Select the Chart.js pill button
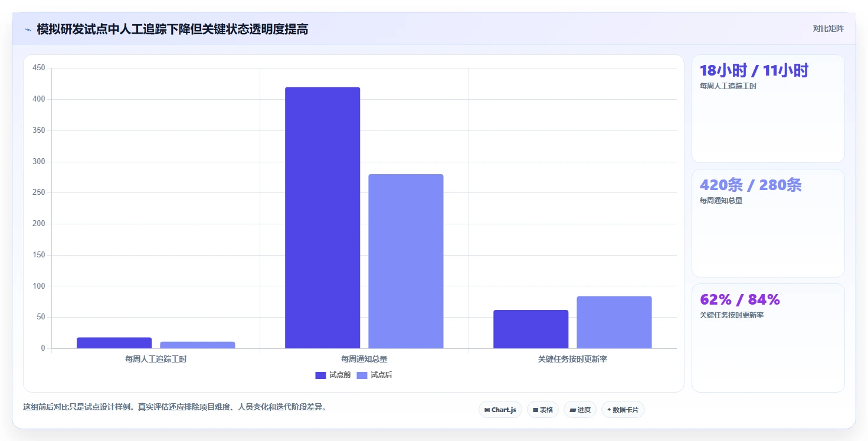This screenshot has height=441, width=868. [500, 410]
